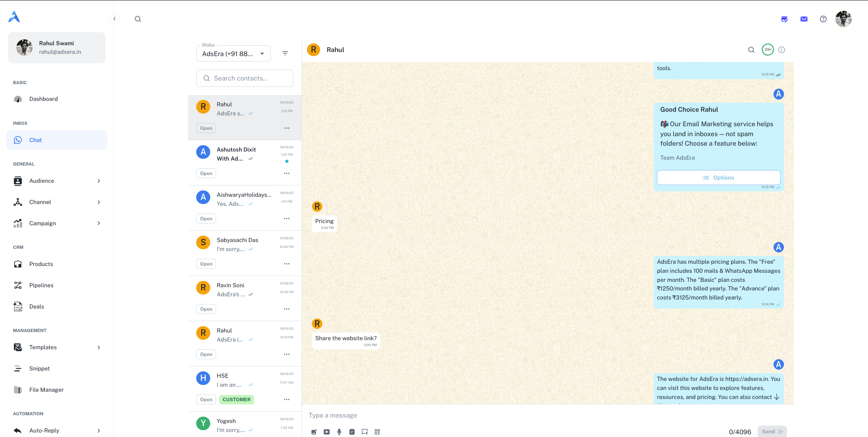The height and width of the screenshot is (437, 868).
Task: Open Pipelines in the CRM section
Action: pyautogui.click(x=41, y=285)
